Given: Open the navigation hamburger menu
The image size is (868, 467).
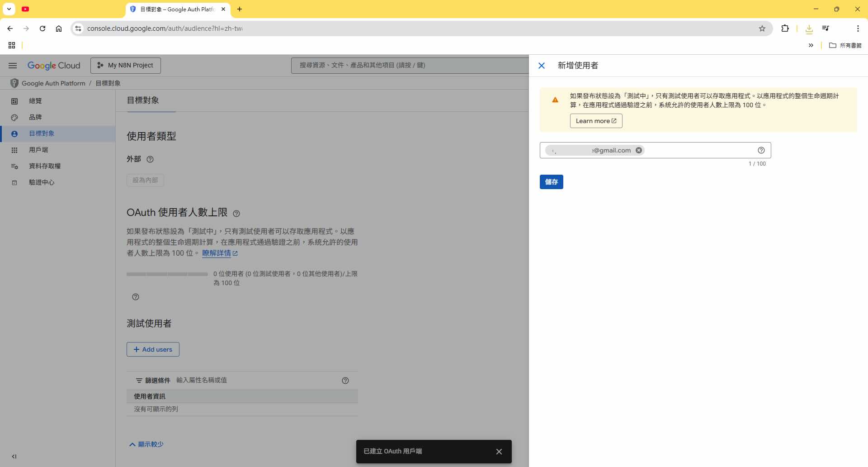Looking at the screenshot, I should click(12, 65).
